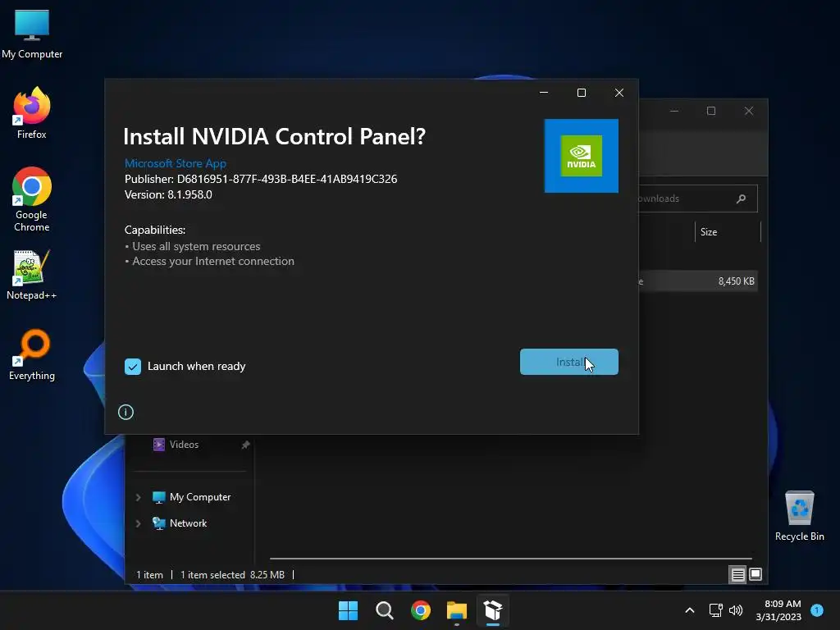Maximize the File Explorer window
This screenshot has height=630, width=840.
click(x=711, y=111)
